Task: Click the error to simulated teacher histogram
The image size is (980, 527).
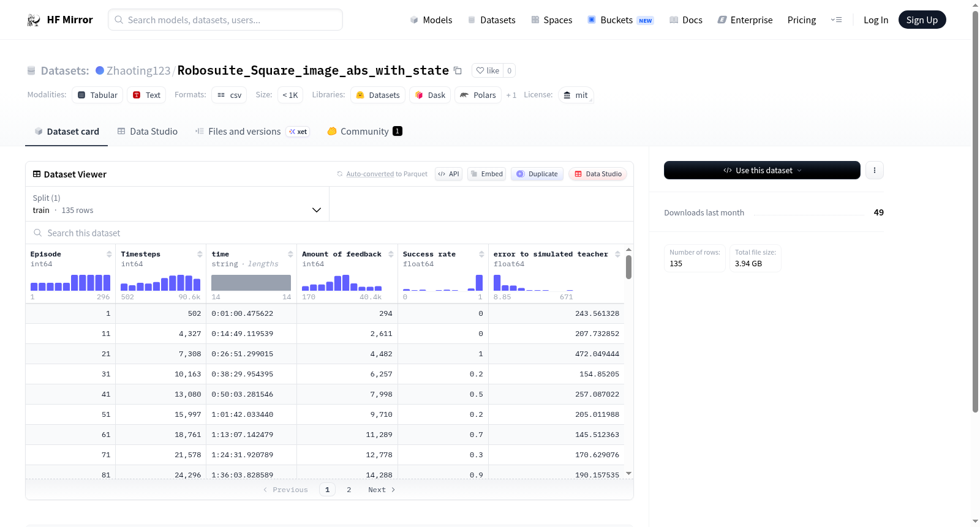Action: [533, 282]
